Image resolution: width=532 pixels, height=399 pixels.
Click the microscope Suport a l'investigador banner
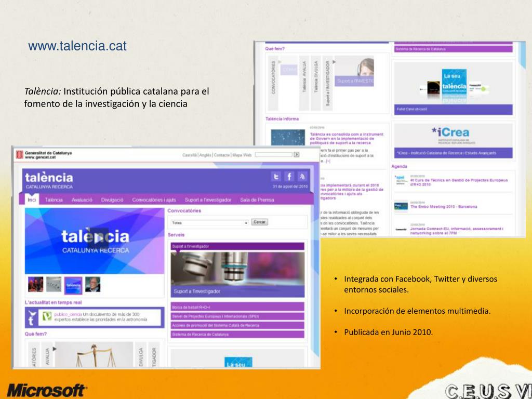point(237,274)
